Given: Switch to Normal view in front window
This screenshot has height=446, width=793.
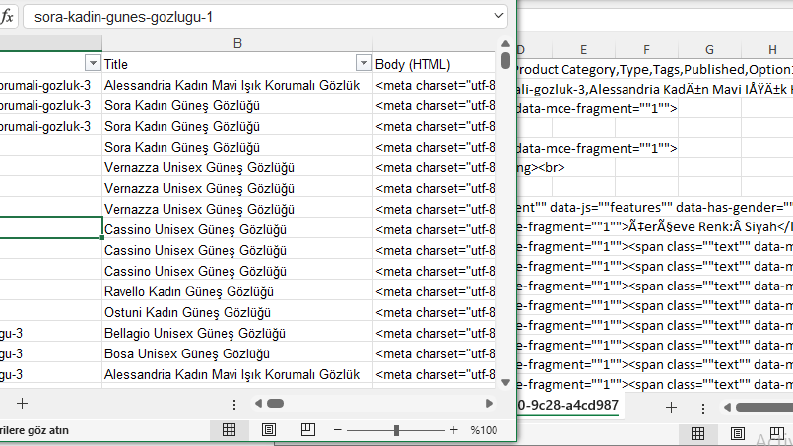Looking at the screenshot, I should [229, 430].
